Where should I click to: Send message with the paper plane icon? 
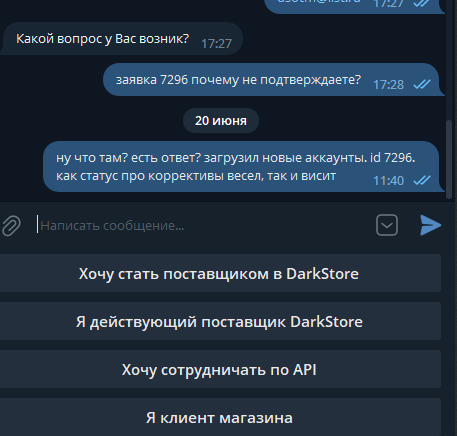point(430,225)
